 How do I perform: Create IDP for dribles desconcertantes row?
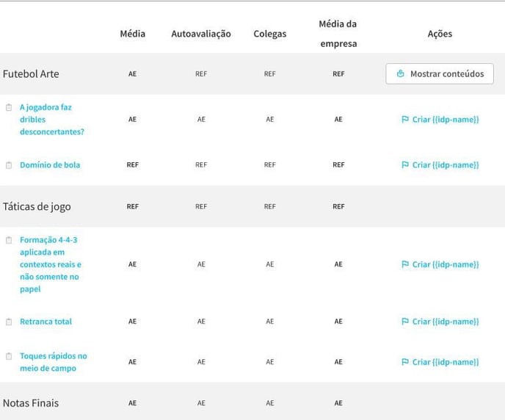pos(440,120)
